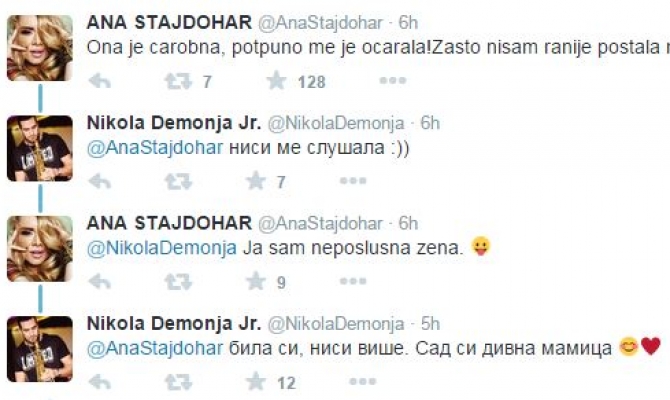Image resolution: width=670 pixels, height=400 pixels.
Task: Click @NikolaDemonja mention in Ana's reply
Action: coord(148,249)
